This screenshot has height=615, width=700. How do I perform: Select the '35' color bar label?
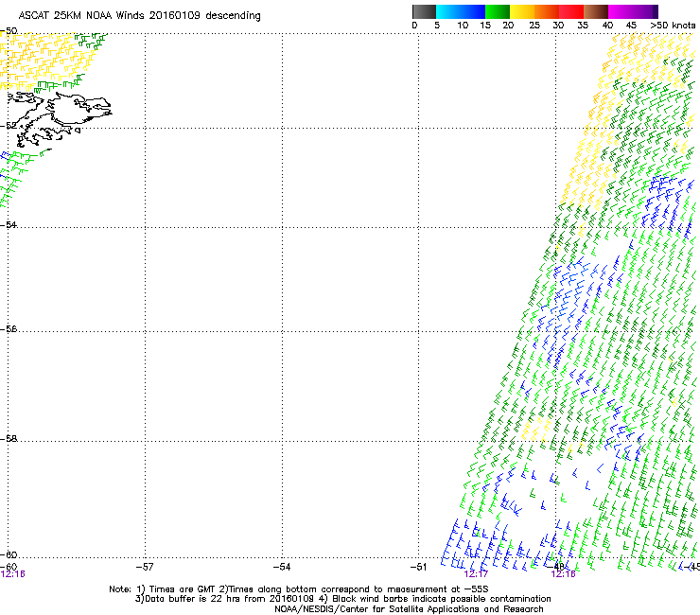583,26
